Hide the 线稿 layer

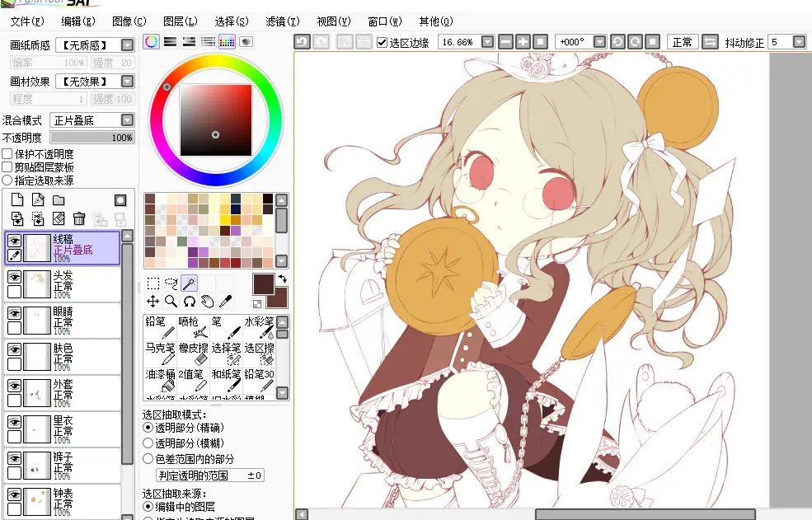15,241
